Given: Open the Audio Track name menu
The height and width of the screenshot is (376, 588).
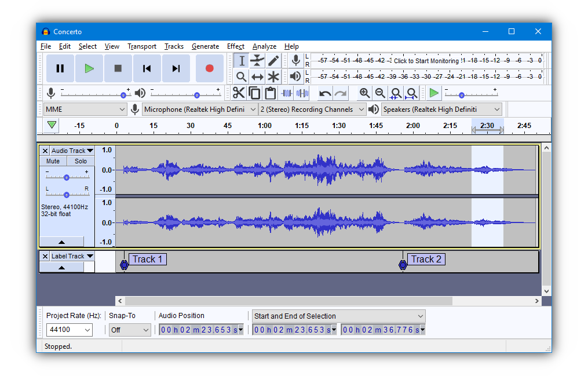Looking at the screenshot, I should coord(71,150).
